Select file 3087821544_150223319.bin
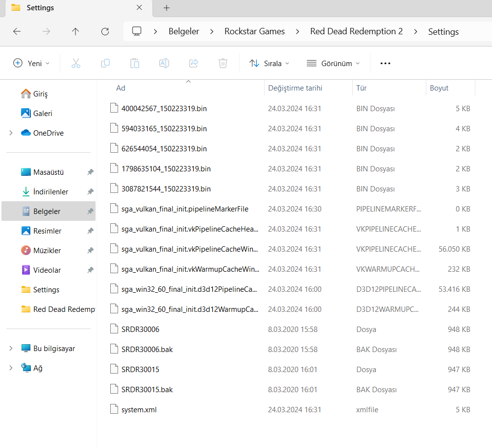The width and height of the screenshot is (492, 448). (x=166, y=189)
